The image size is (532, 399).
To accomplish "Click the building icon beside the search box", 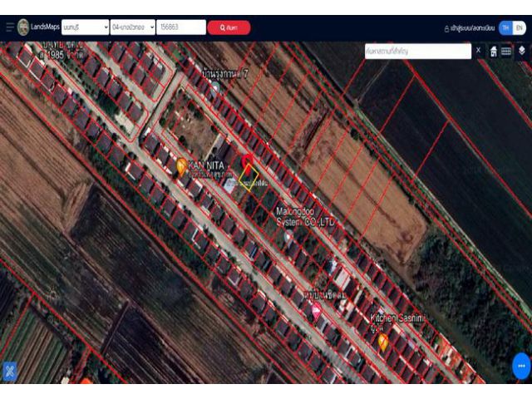I will pos(494,52).
